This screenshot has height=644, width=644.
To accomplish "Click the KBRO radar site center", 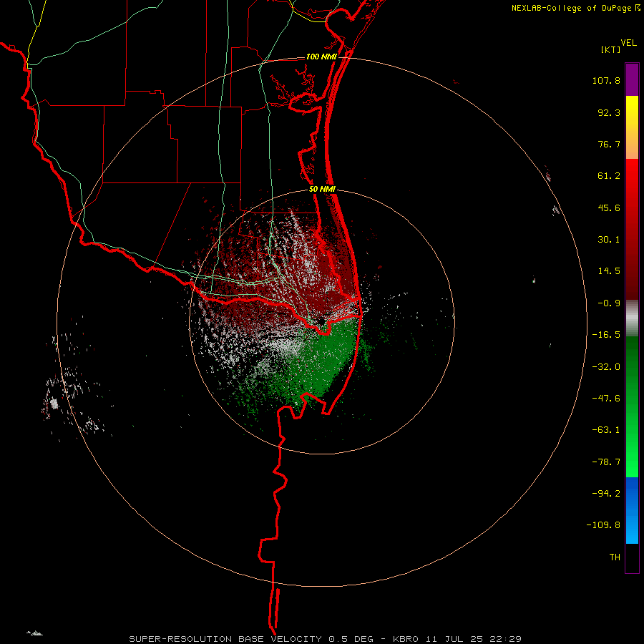I will 321,321.
